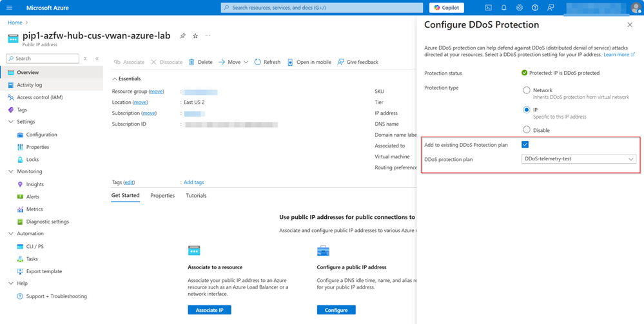Launch Cloud Shell from the top bar
The height and width of the screenshot is (324, 644).
489,8
